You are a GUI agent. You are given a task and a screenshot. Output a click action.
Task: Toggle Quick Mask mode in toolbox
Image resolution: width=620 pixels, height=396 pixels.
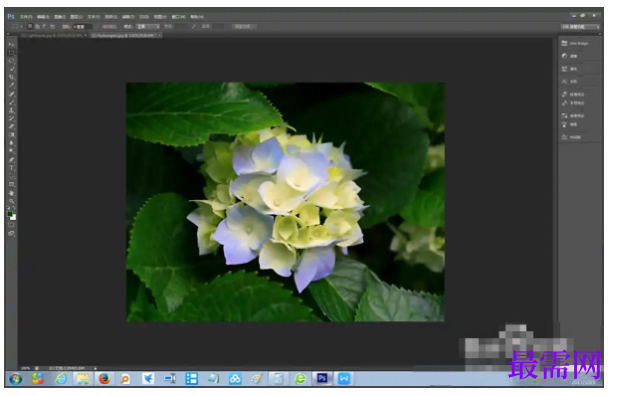click(x=11, y=225)
